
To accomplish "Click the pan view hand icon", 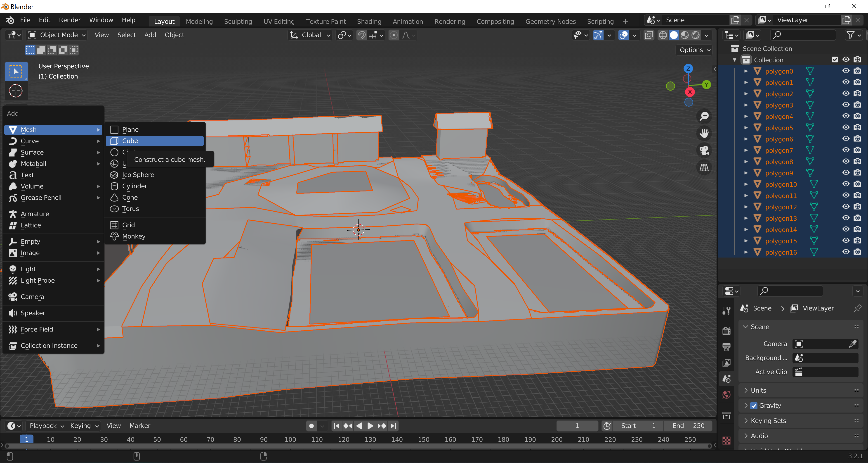I will pos(704,133).
